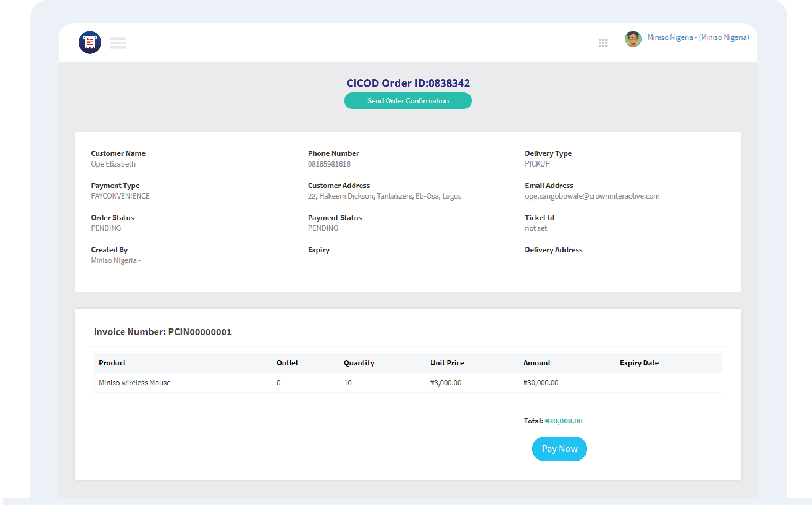Screen dimensions: 812x512
Task: Select Payment Status value PENDING
Action: coord(323,228)
